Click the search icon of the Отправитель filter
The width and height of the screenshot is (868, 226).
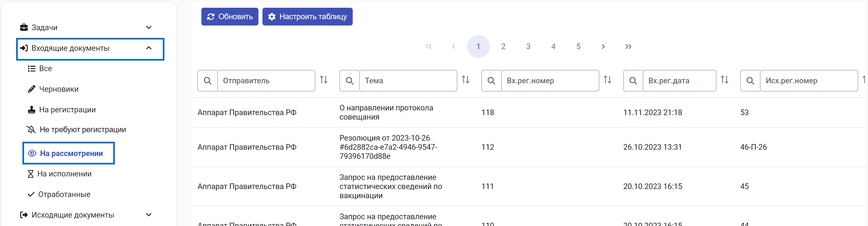[x=207, y=81]
